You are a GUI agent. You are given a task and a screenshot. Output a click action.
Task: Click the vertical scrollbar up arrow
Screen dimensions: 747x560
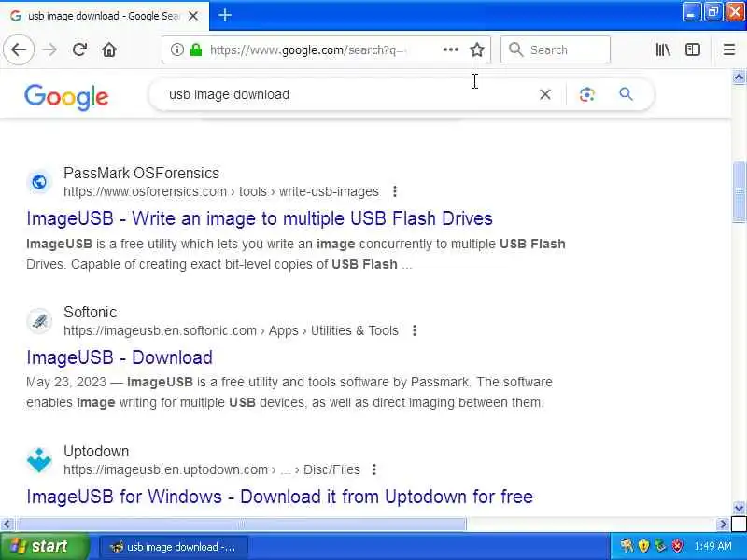click(x=739, y=77)
